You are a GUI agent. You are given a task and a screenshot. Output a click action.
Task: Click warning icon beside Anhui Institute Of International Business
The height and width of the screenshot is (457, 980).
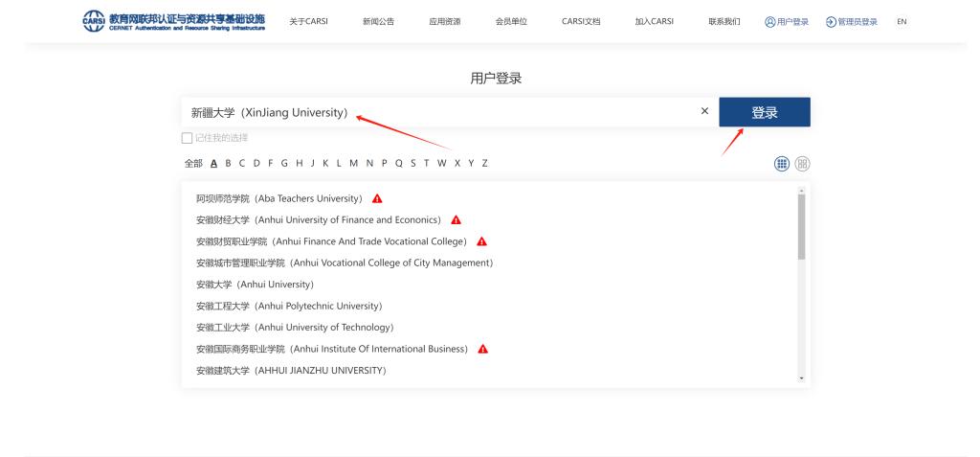(x=482, y=349)
